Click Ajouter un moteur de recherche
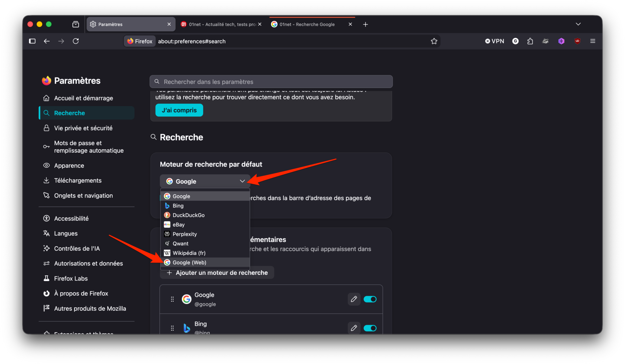 (x=217, y=273)
